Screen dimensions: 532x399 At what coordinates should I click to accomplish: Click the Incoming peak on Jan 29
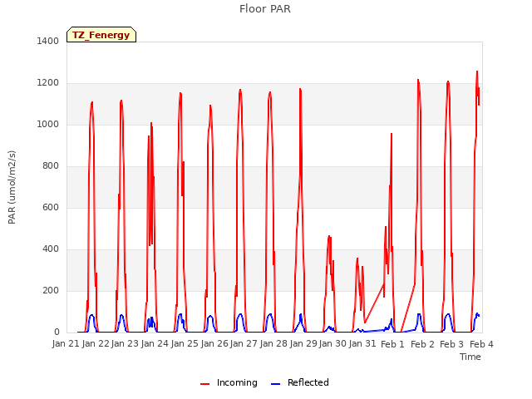(x=300, y=89)
